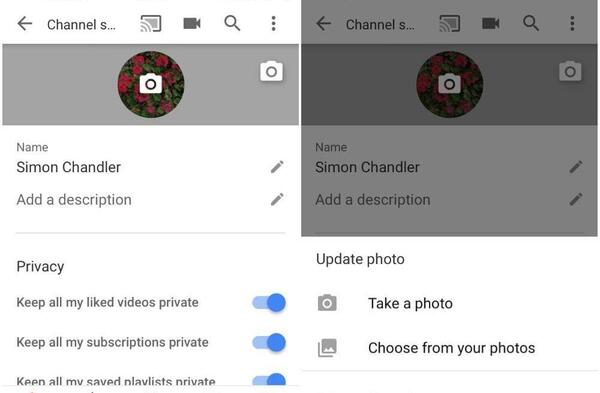Tap search magnifier in left screen header
The image size is (600, 393).
[232, 24]
